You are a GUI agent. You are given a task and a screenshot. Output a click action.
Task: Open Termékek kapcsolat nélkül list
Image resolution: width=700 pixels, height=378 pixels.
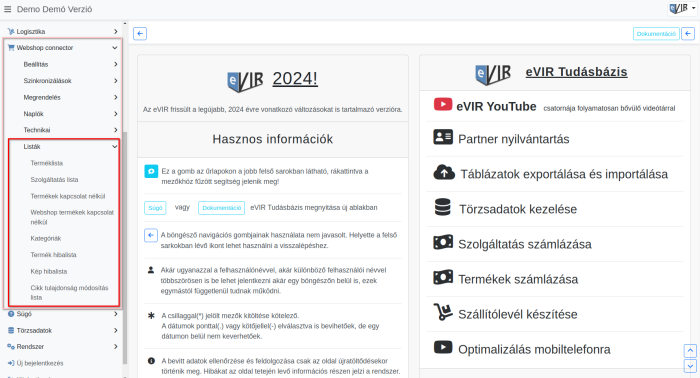[x=68, y=196]
